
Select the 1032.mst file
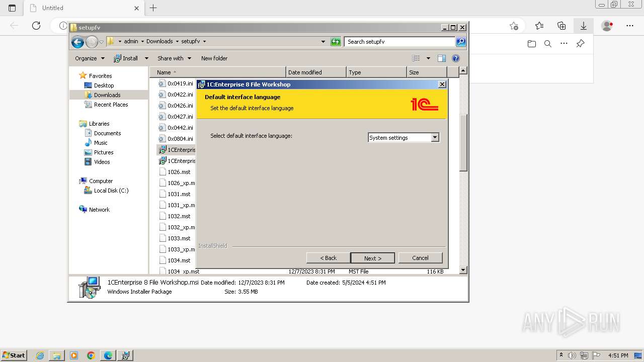pyautogui.click(x=175, y=216)
